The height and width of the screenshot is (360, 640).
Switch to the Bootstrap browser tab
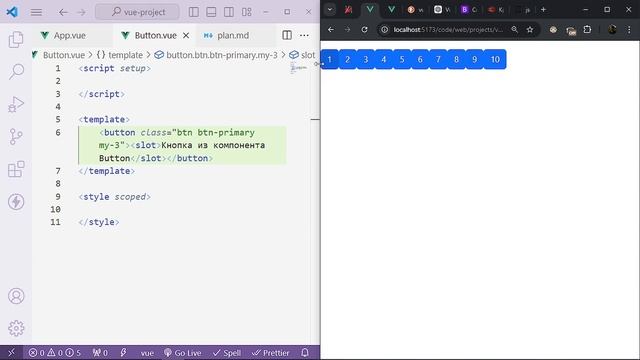tap(469, 9)
